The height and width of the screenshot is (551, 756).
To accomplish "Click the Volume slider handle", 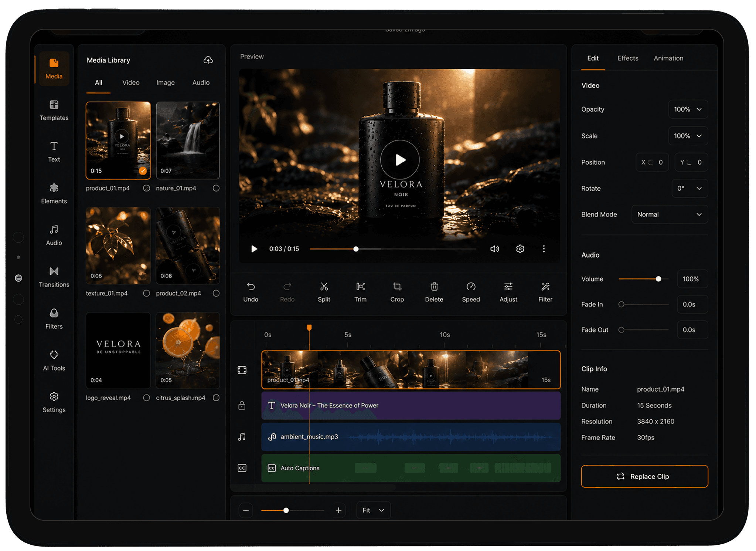I will pos(658,279).
